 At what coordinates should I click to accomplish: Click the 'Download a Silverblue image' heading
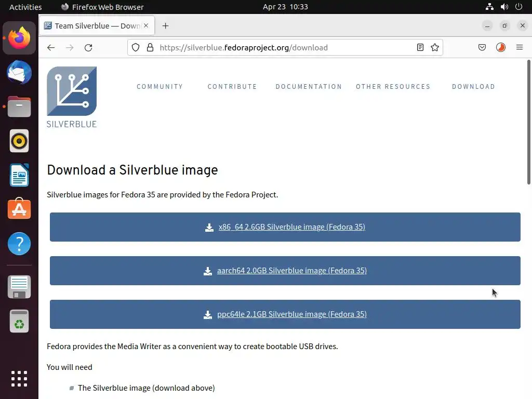(132, 170)
